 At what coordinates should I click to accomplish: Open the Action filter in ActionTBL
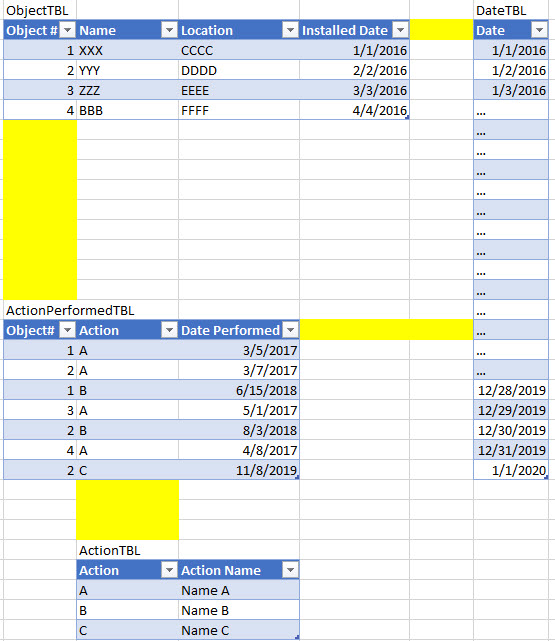pyautogui.click(x=169, y=569)
